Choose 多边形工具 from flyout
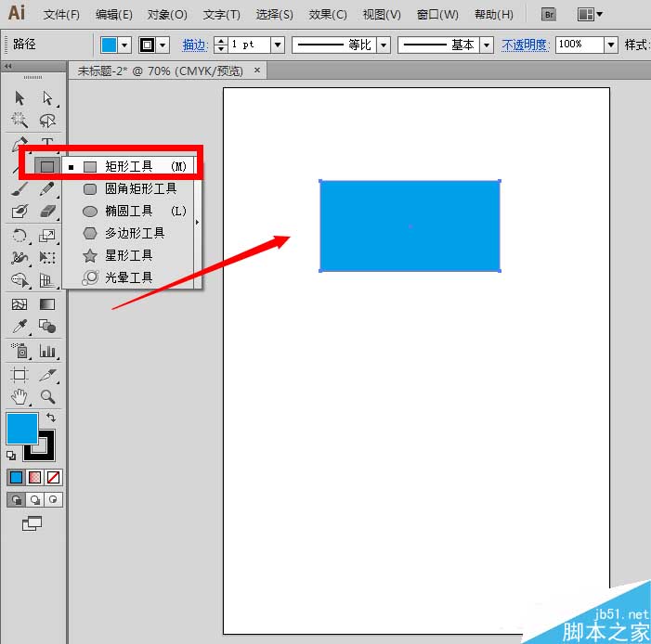 130,233
